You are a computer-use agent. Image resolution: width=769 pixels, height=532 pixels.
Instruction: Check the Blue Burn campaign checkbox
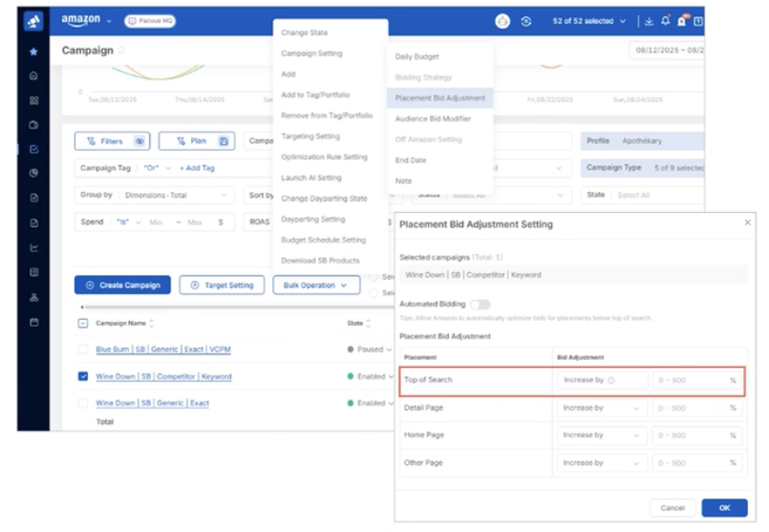(x=83, y=350)
